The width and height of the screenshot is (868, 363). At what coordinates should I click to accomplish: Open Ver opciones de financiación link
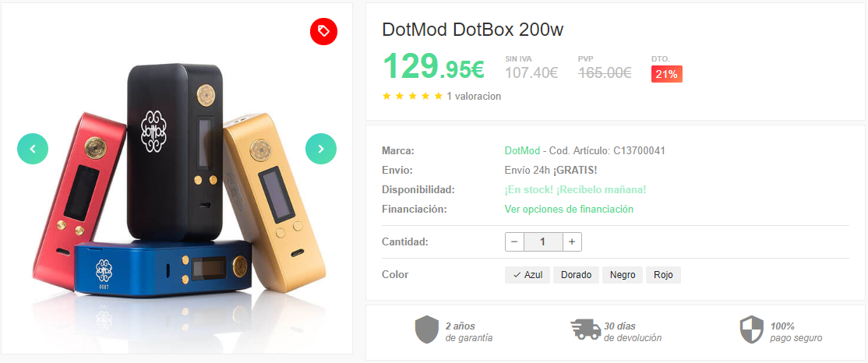[569, 210]
